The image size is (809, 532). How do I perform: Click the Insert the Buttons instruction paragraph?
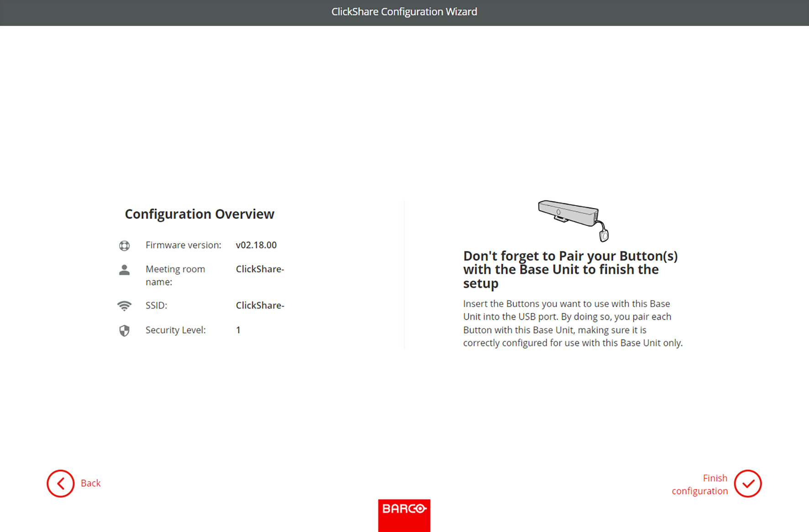(x=573, y=323)
